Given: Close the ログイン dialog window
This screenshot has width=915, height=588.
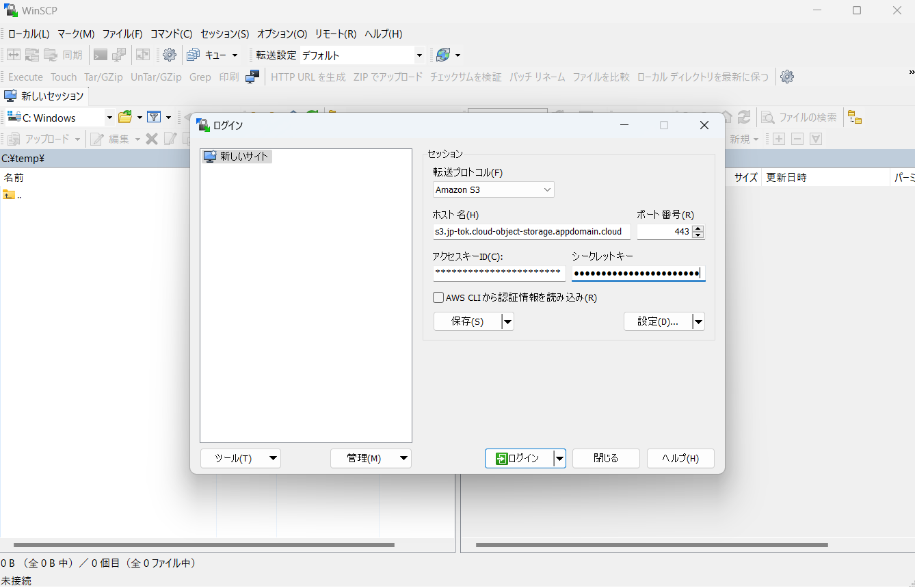Looking at the screenshot, I should coord(704,125).
